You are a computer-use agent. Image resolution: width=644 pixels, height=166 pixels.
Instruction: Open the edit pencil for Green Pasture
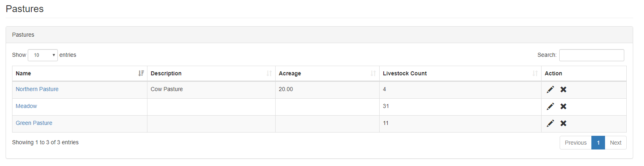click(550, 123)
